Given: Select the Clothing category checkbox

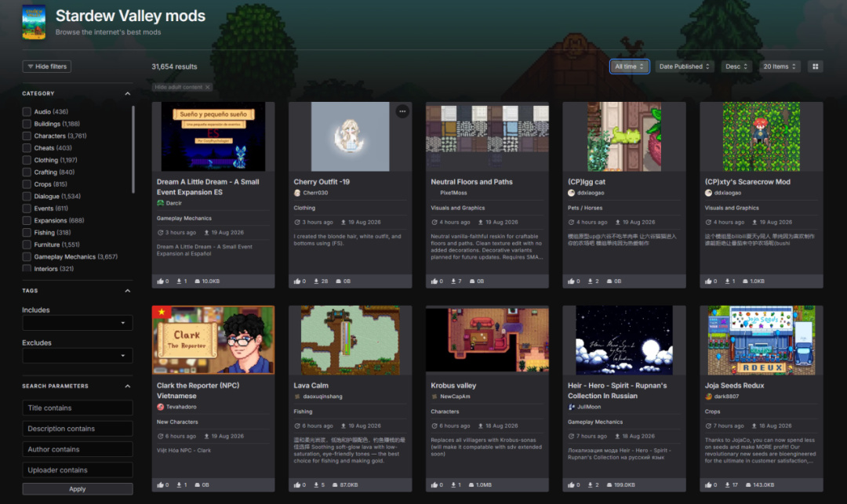Looking at the screenshot, I should click(27, 160).
